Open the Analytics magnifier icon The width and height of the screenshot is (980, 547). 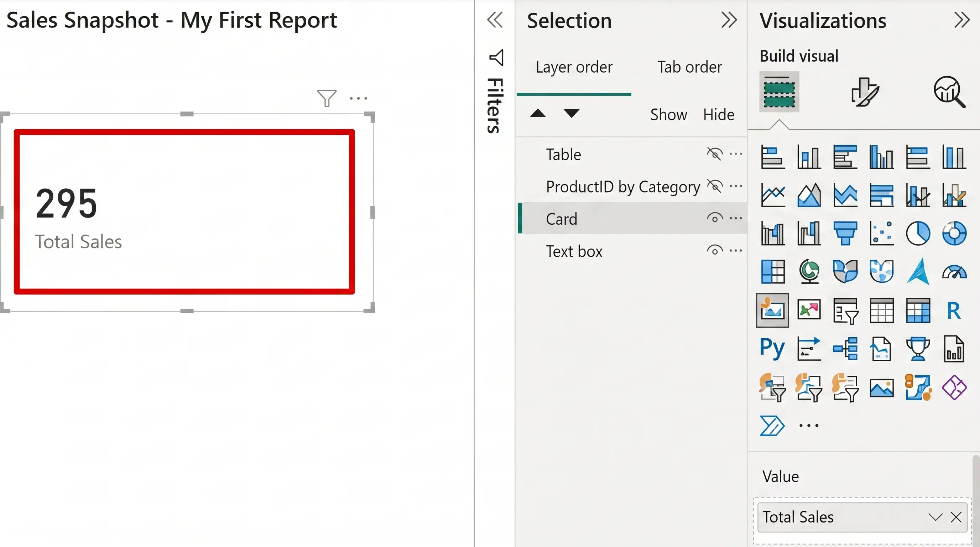[x=950, y=92]
